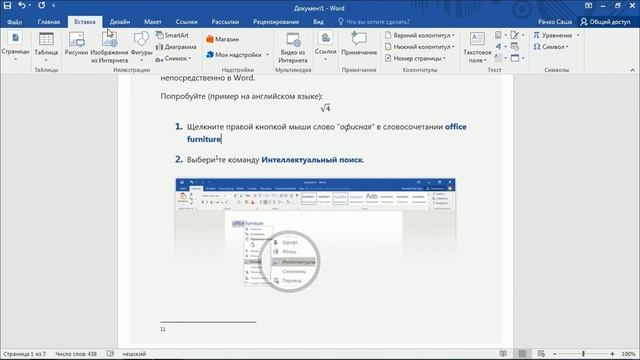Viewport: 640px width, 360px height.
Task: Insert a Текстовое поле text box
Action: point(477,47)
